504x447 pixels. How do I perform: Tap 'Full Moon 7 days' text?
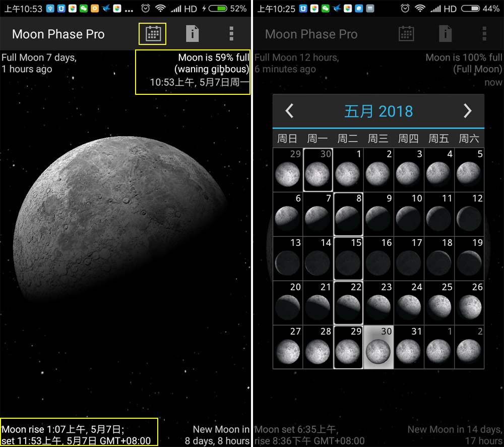click(39, 58)
